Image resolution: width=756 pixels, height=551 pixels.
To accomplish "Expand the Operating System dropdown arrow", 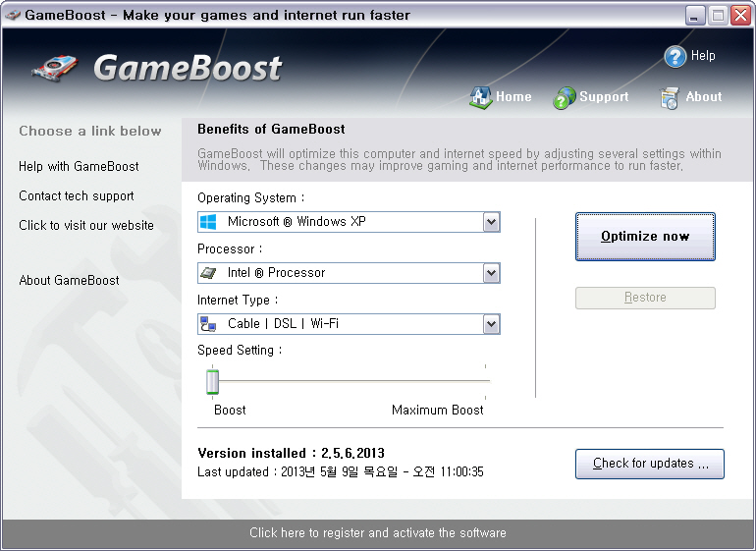I will (x=491, y=222).
